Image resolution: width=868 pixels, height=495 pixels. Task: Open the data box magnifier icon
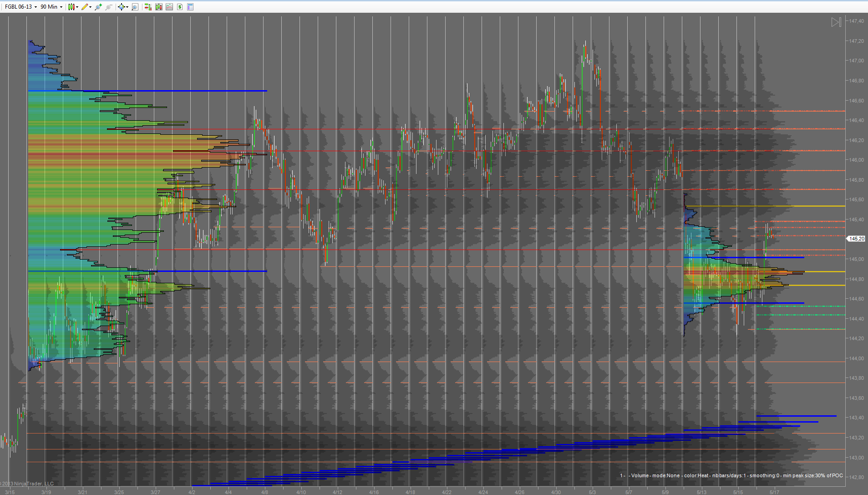(x=135, y=7)
